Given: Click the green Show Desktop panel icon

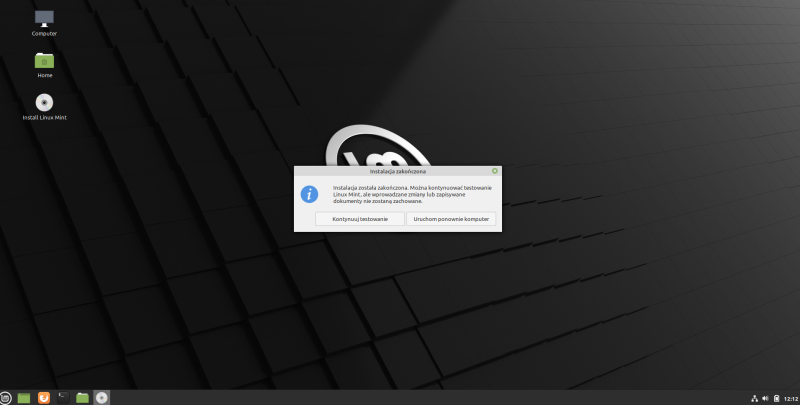Looking at the screenshot, I should point(24,397).
